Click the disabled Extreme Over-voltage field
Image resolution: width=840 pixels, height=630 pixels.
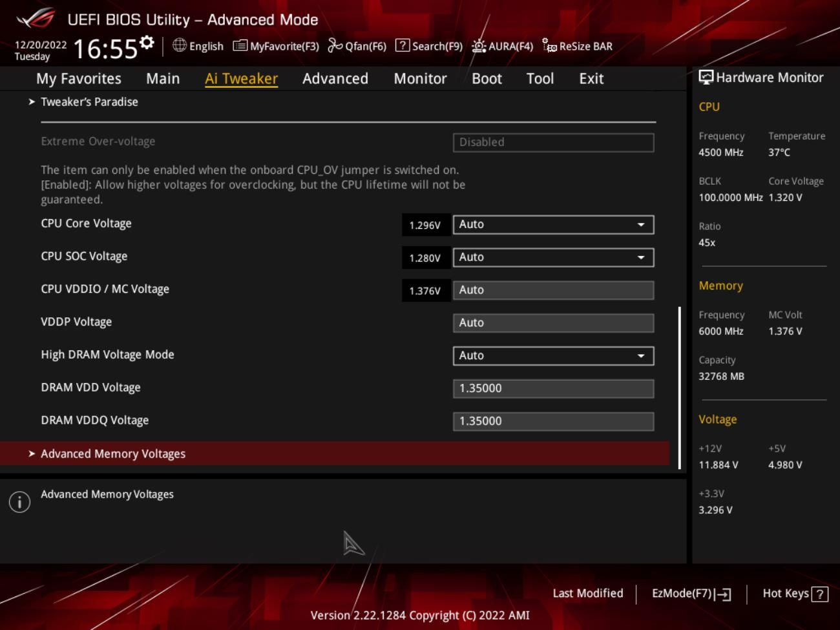click(x=553, y=142)
